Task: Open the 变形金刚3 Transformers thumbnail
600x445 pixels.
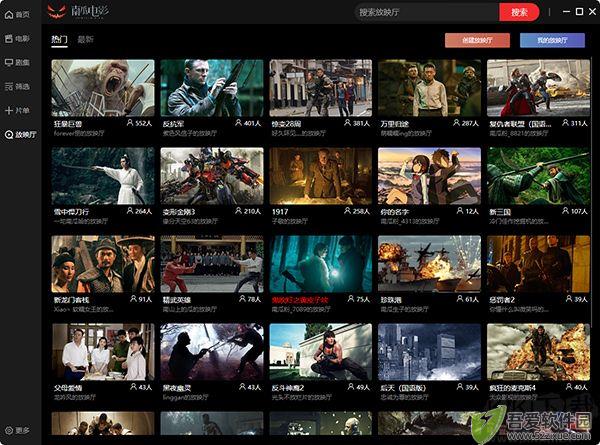Action: (212, 176)
